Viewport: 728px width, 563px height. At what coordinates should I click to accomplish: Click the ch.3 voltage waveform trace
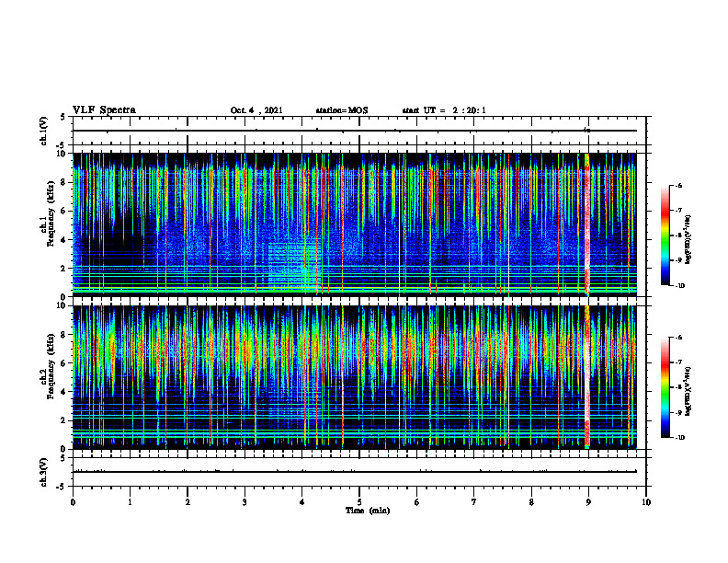[x=355, y=472]
